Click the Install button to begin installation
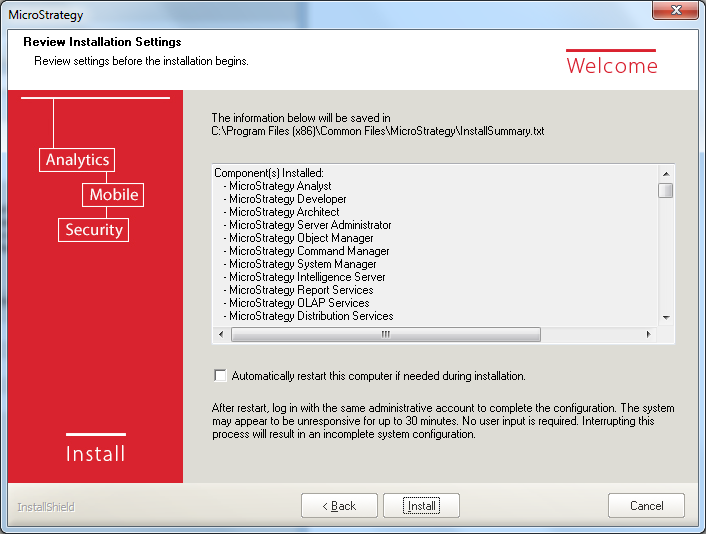 [x=422, y=506]
